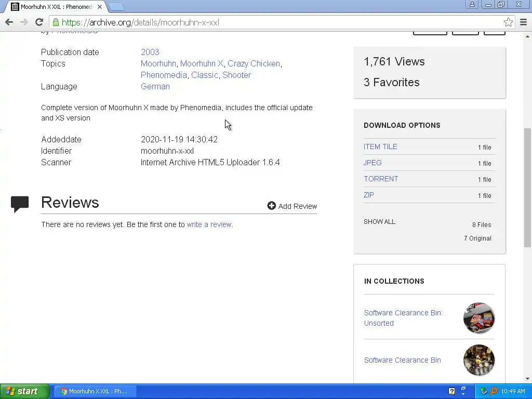The height and width of the screenshot is (399, 532).
Task: Click the Reviews speech bubble icon
Action: pos(20,204)
